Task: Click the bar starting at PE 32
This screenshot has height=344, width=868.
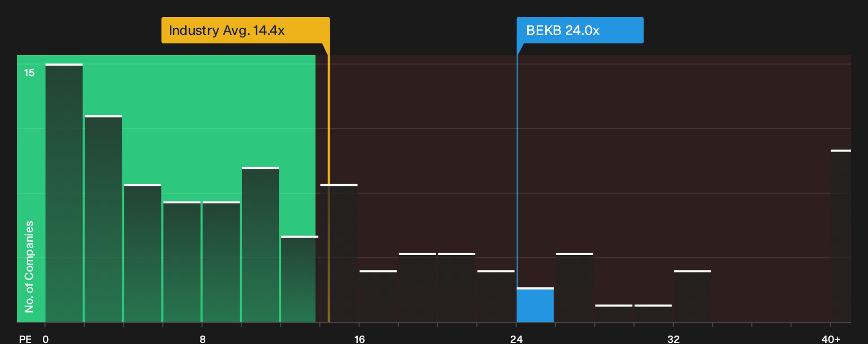Action: (692, 296)
